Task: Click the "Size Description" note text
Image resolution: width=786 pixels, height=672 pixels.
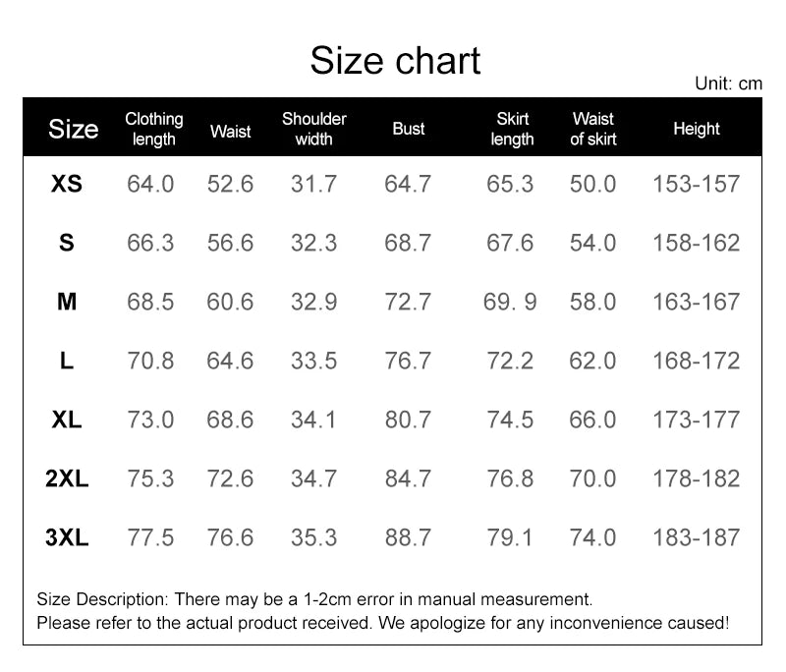Action: click(314, 598)
